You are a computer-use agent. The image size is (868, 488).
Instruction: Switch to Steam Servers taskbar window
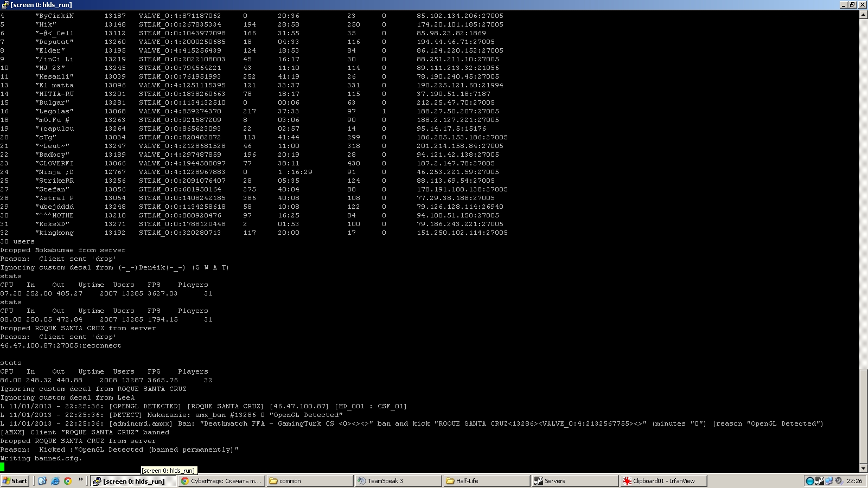tap(575, 481)
